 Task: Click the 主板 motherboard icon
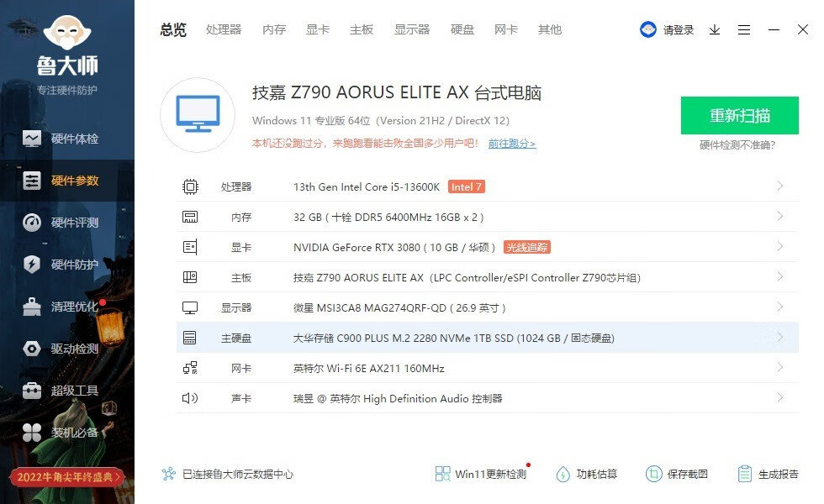(190, 277)
